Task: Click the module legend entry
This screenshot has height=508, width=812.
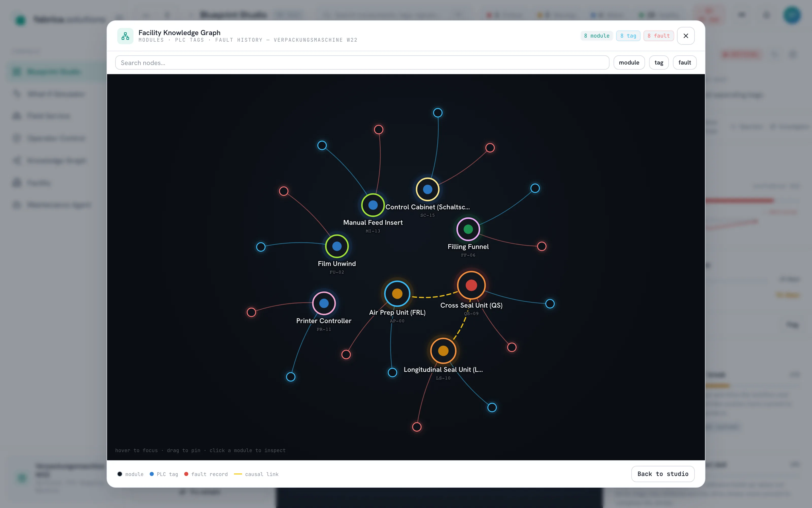Action: pyautogui.click(x=130, y=474)
